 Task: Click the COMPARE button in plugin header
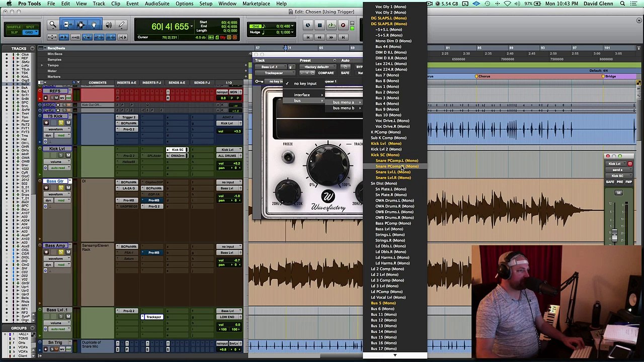pos(326,73)
